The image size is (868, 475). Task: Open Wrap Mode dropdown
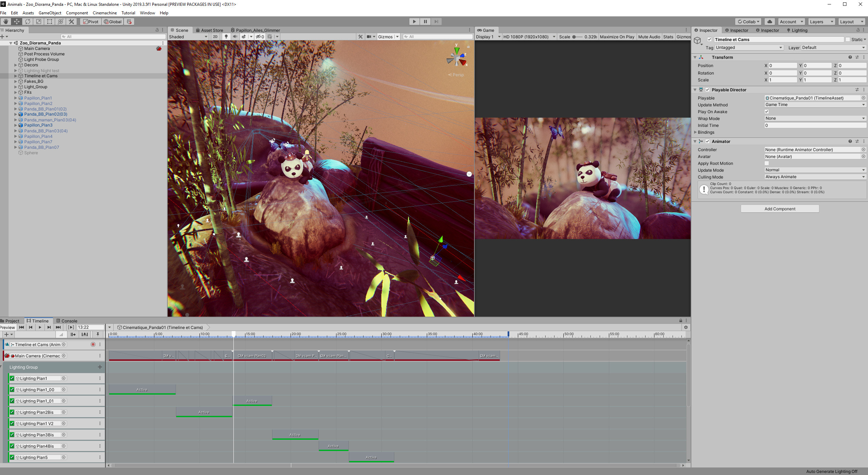815,118
